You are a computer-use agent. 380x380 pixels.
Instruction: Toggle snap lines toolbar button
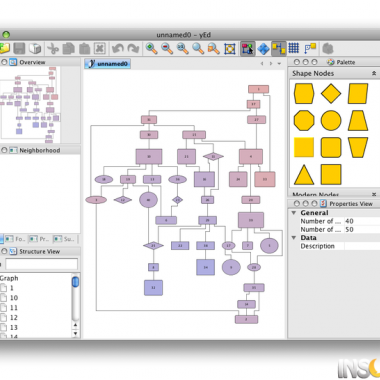click(x=279, y=49)
